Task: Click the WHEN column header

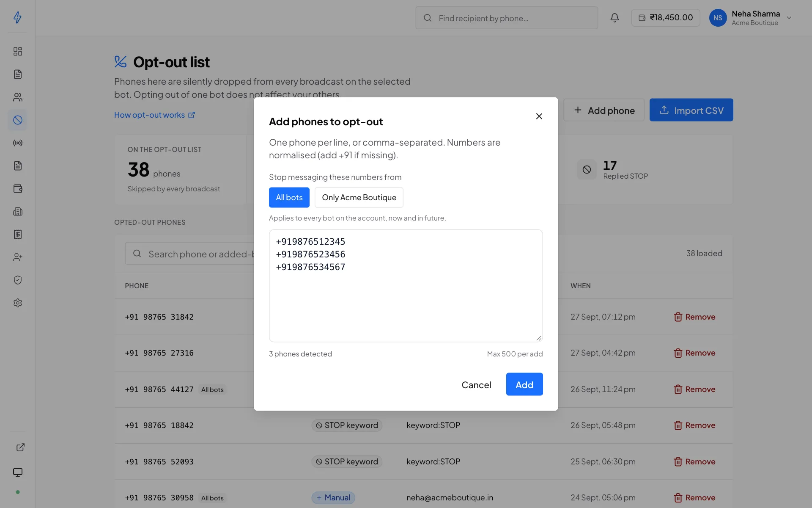Action: coord(580,286)
